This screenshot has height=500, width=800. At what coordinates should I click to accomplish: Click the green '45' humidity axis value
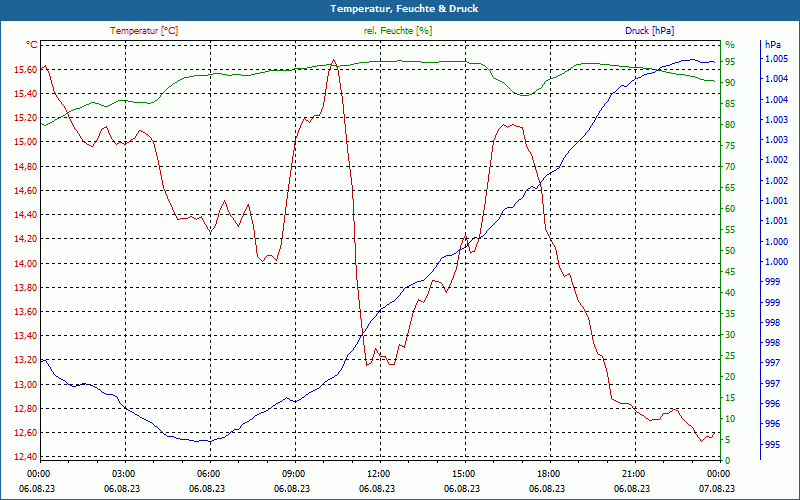point(730,271)
